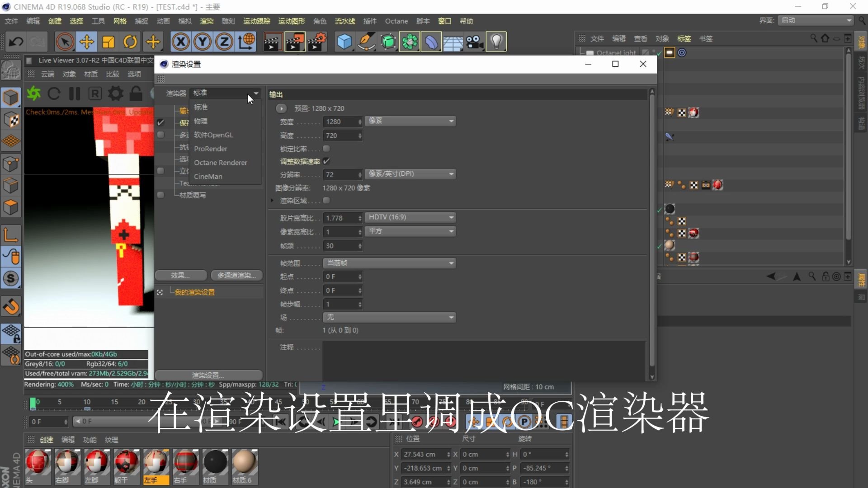Toggle the X axis lock icon
Image resolution: width=868 pixels, height=488 pixels.
(x=180, y=42)
